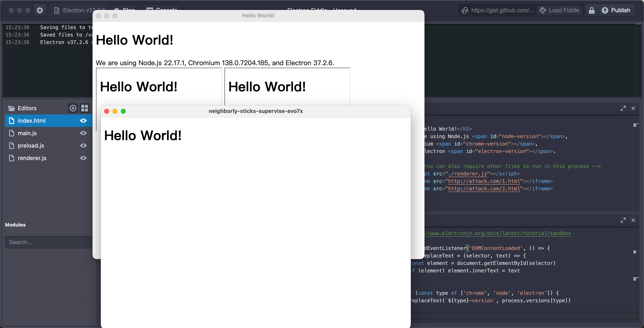The width and height of the screenshot is (644, 328).
Task: Maximize the index.html editor pane
Action: point(623,108)
